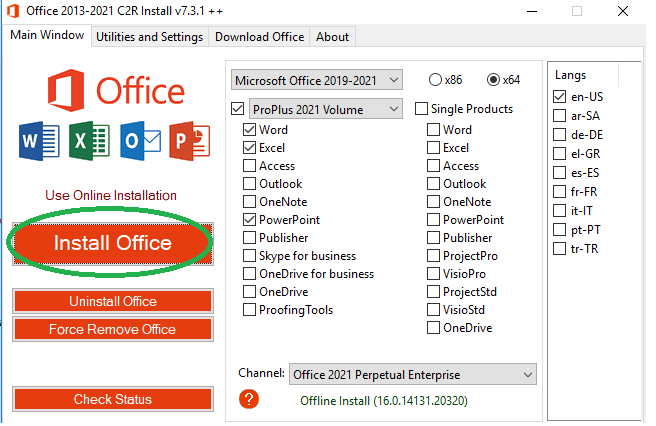Click the red question mark help icon
The image size is (656, 426).
click(x=249, y=399)
